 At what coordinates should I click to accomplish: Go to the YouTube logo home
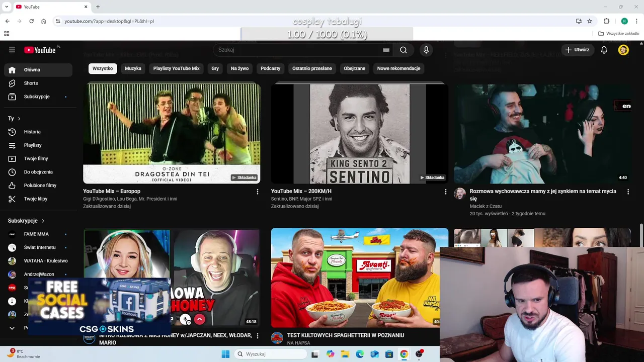click(40, 50)
